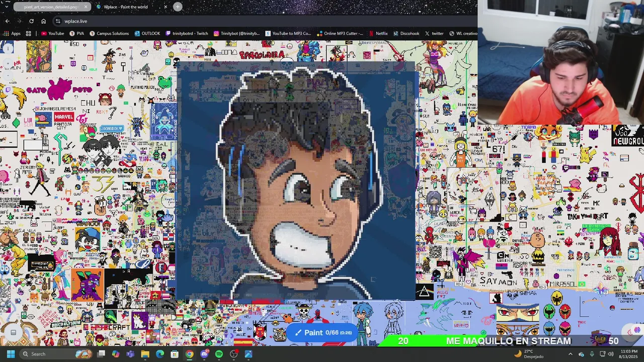Close the Wplace - Paint the world tab
This screenshot has width=644, height=362.
tap(166, 7)
